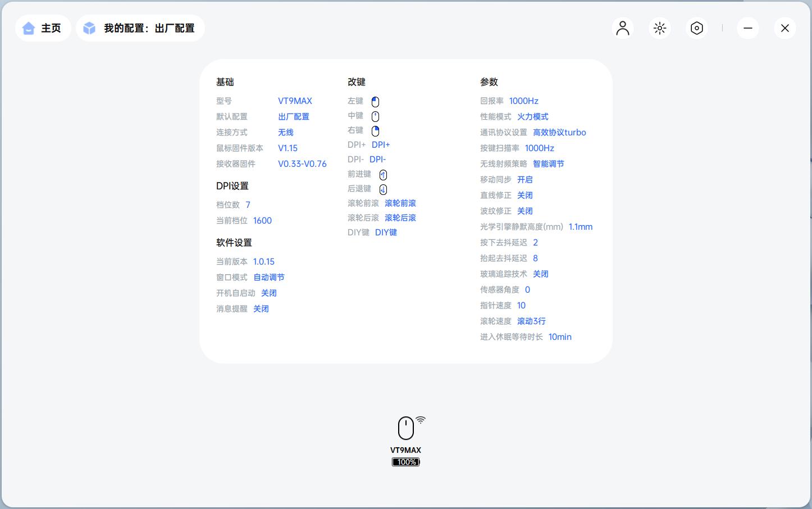The image size is (812, 509).
Task: Click the 按下去抖延迟 value 2
Action: point(535,243)
